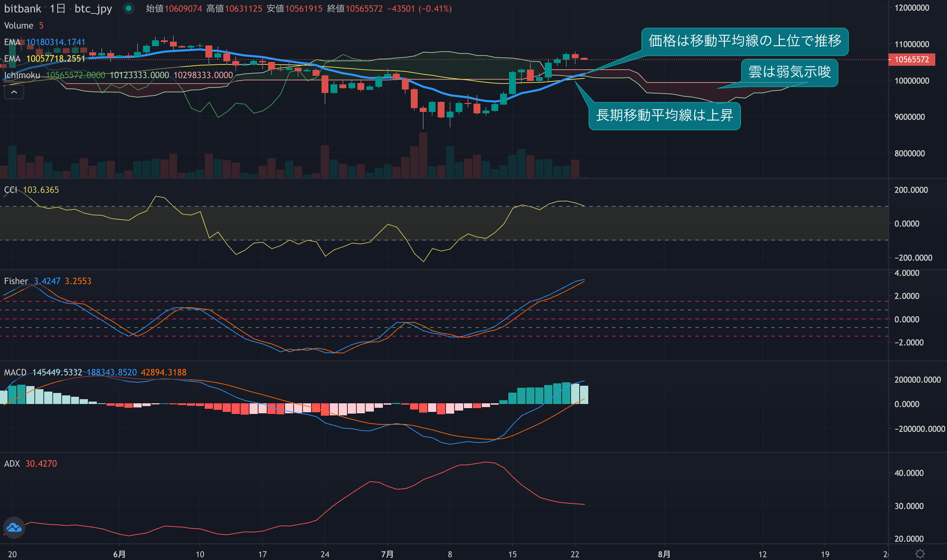Screen dimensions: 947x560
Task: Select the '雲は弱気示唆' annotation callout
Action: pyautogui.click(x=789, y=72)
